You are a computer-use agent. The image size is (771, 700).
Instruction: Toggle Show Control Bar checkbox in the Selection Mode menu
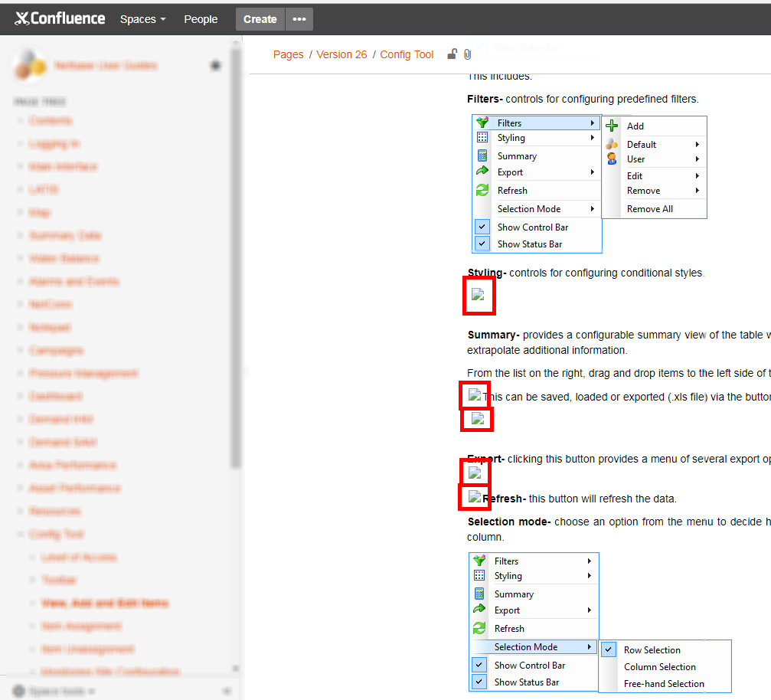tap(479, 665)
